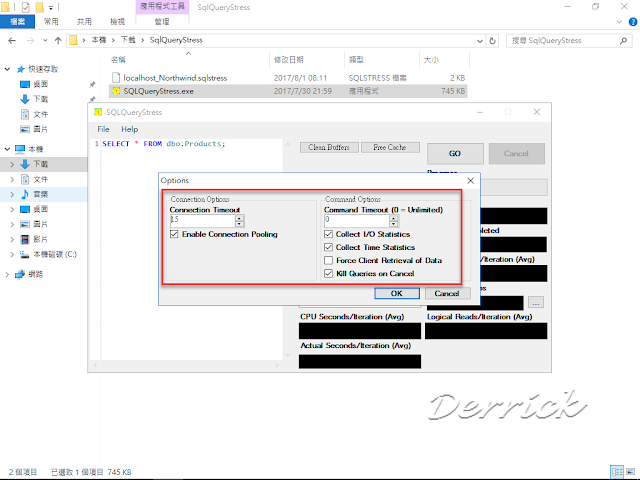The height and width of the screenshot is (480, 640).
Task: Toggle Enable Connection Pooling checkbox
Action: tap(174, 234)
